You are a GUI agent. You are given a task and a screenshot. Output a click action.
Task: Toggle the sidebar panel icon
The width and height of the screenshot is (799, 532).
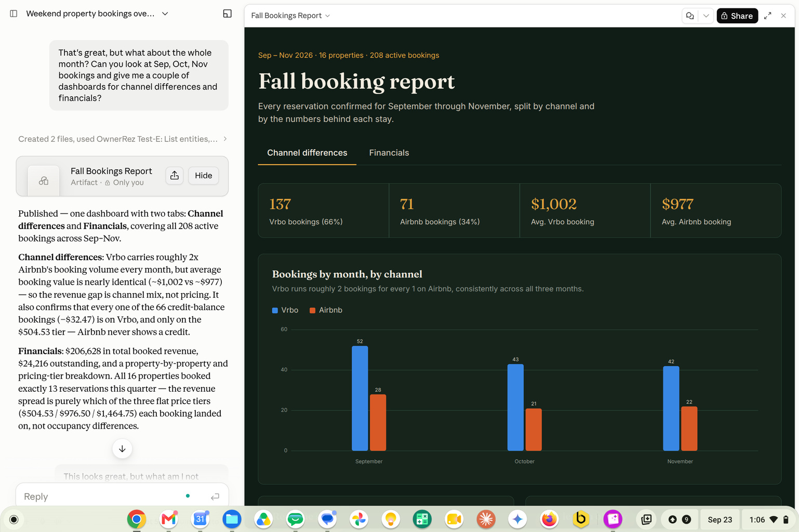click(14, 14)
